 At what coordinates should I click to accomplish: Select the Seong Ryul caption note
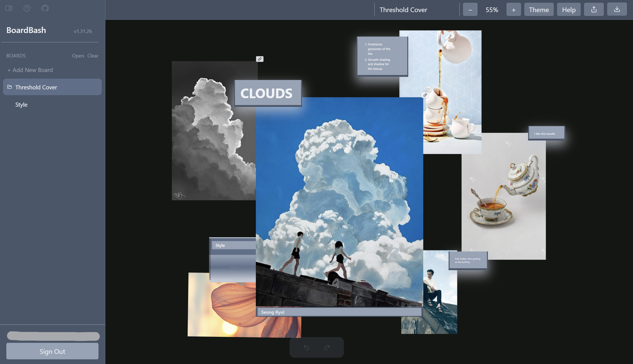click(x=339, y=312)
